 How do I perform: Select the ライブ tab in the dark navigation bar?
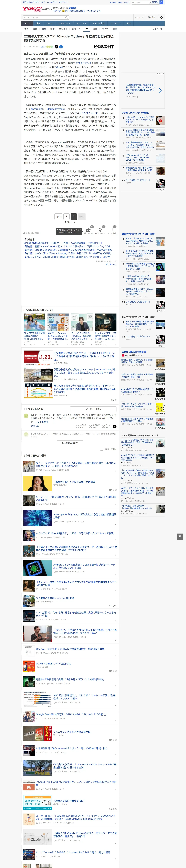49,24
